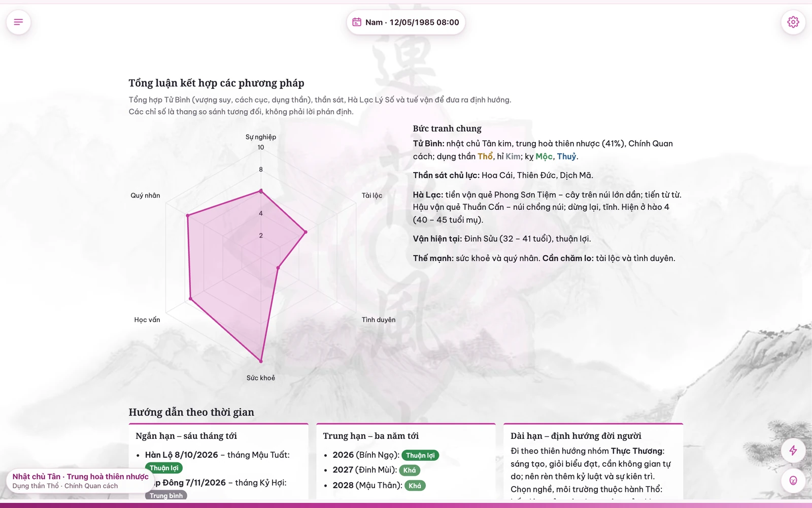Select the Tình duyên axis label
This screenshot has width=812, height=508.
379,320
